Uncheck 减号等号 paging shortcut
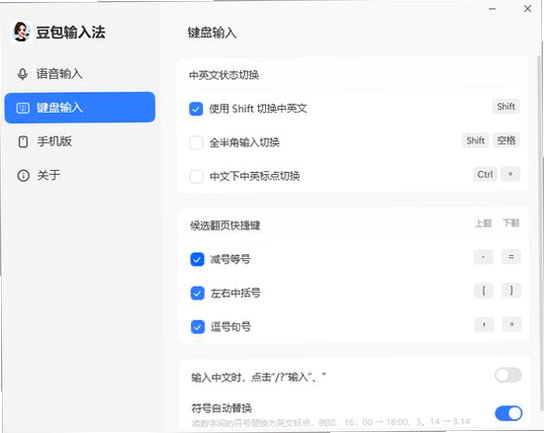544x433 pixels. tap(197, 259)
